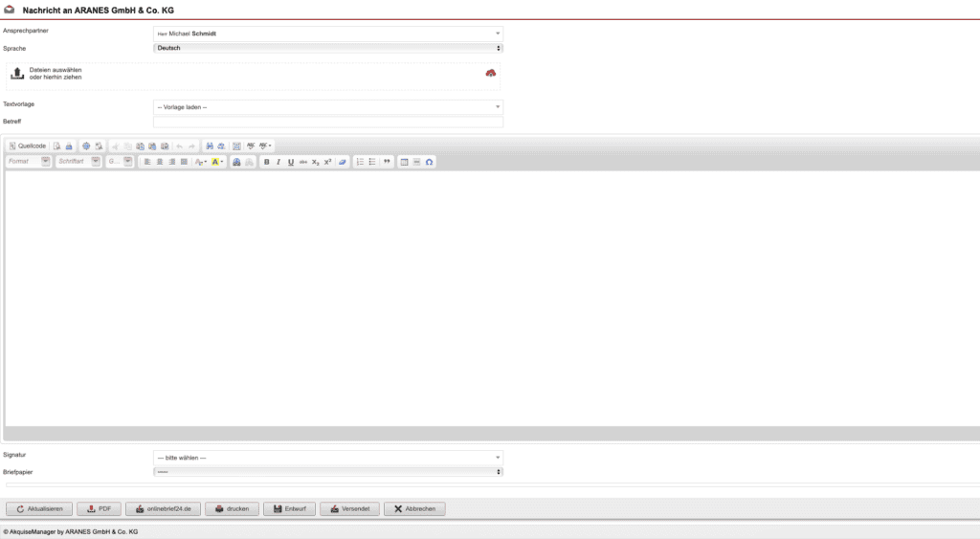Insert bulleted list
Screen dimensions: 980x539
point(372,162)
